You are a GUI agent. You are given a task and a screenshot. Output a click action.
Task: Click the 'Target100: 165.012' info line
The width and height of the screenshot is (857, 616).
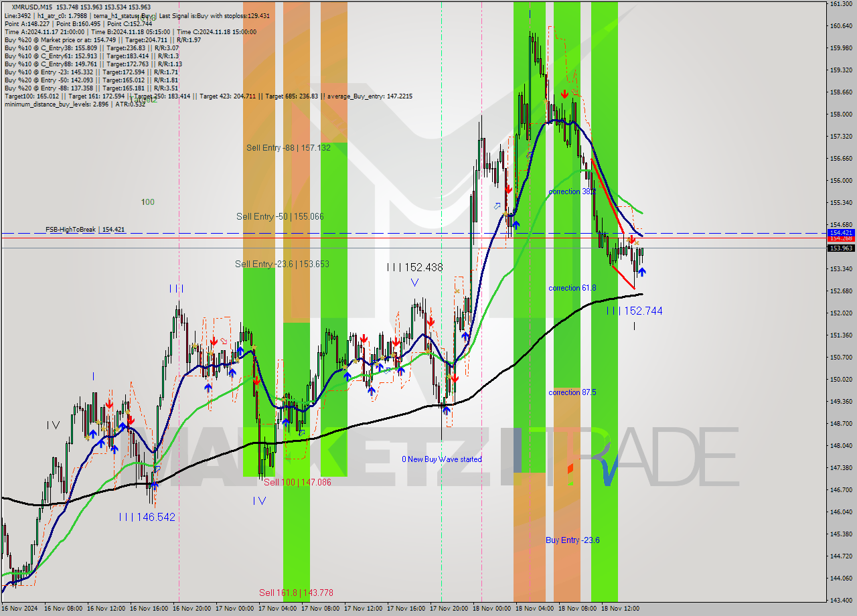pos(208,96)
